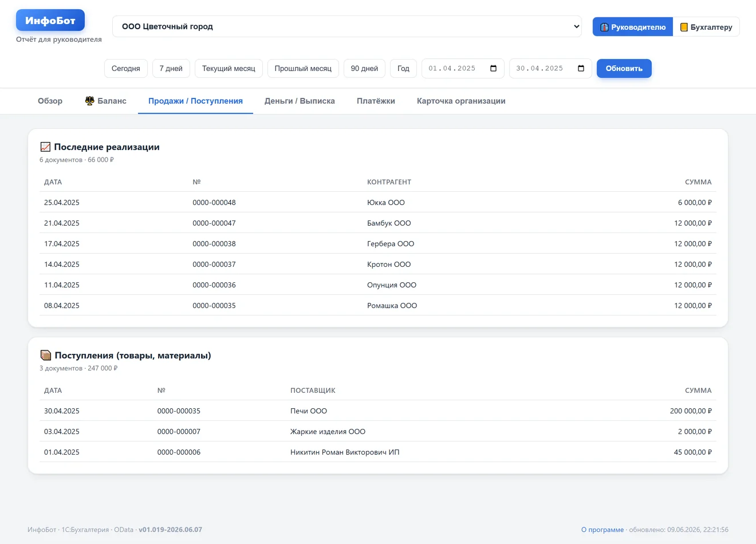The width and height of the screenshot is (756, 544).
Task: Click the start date field 01.04.2025
Action: click(x=463, y=68)
